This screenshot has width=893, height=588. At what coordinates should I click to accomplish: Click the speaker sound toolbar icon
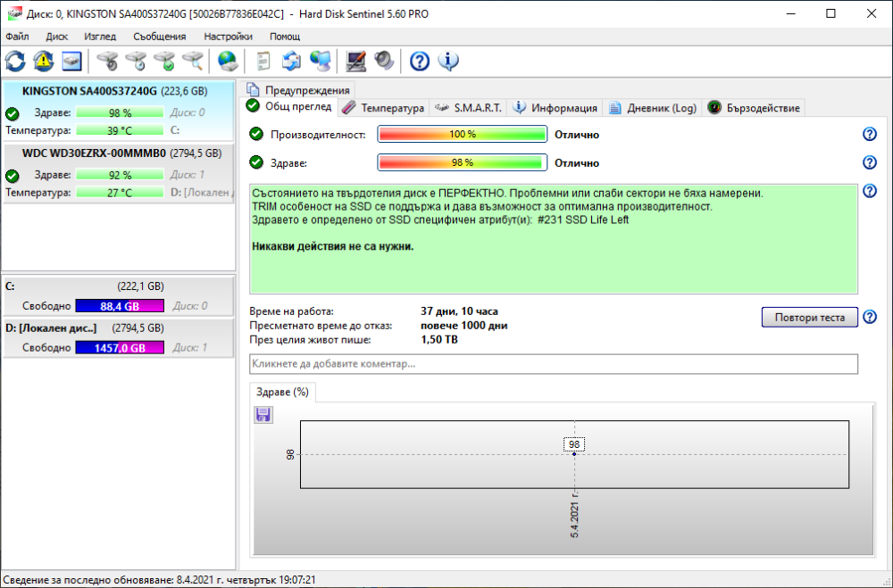(384, 61)
